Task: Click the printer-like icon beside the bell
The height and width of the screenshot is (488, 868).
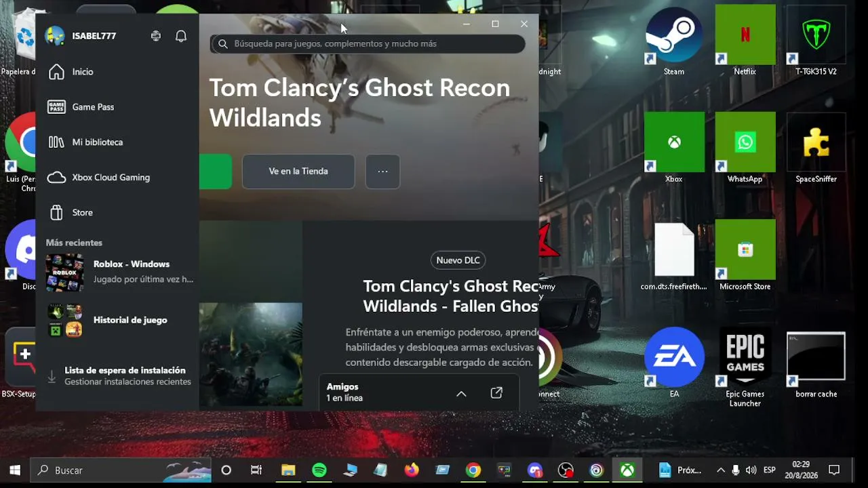Action: click(156, 36)
